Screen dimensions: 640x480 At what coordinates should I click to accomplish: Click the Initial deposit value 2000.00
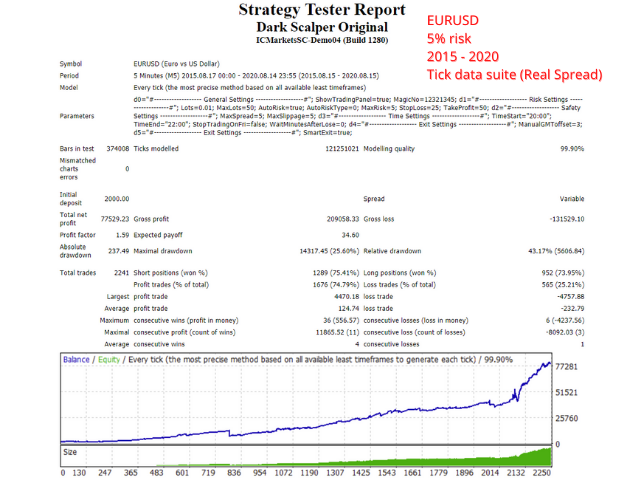point(117,199)
